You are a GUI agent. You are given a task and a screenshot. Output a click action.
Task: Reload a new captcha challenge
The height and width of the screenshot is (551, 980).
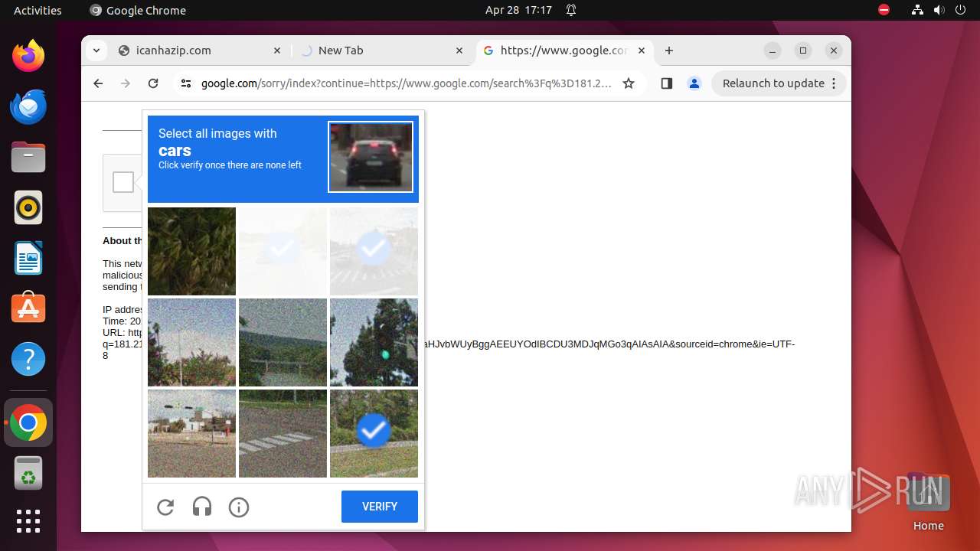point(165,507)
